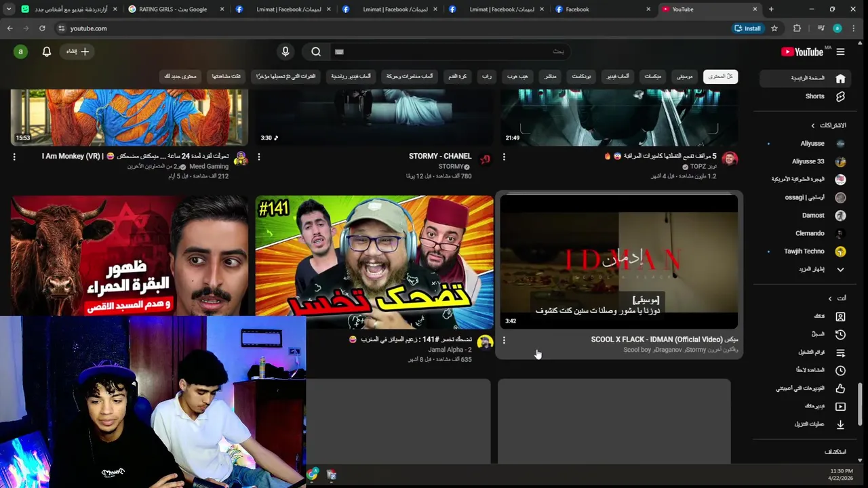Open options menu for SCOOL X FLACK IDMAN

[x=504, y=340]
